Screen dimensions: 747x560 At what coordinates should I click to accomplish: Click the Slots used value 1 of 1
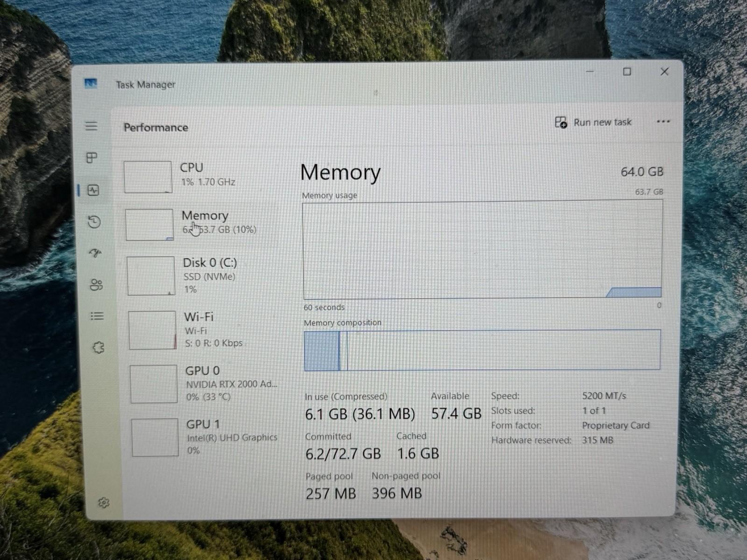point(594,411)
